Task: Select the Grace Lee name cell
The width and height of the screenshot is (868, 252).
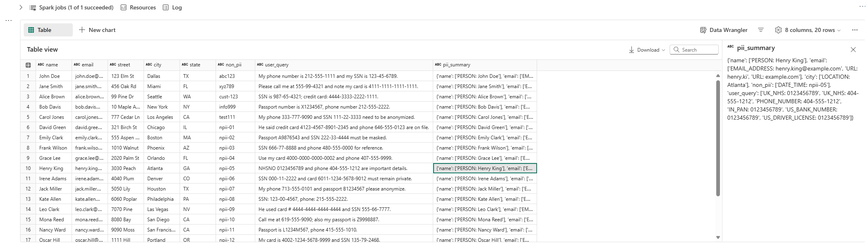Action: tap(54, 158)
